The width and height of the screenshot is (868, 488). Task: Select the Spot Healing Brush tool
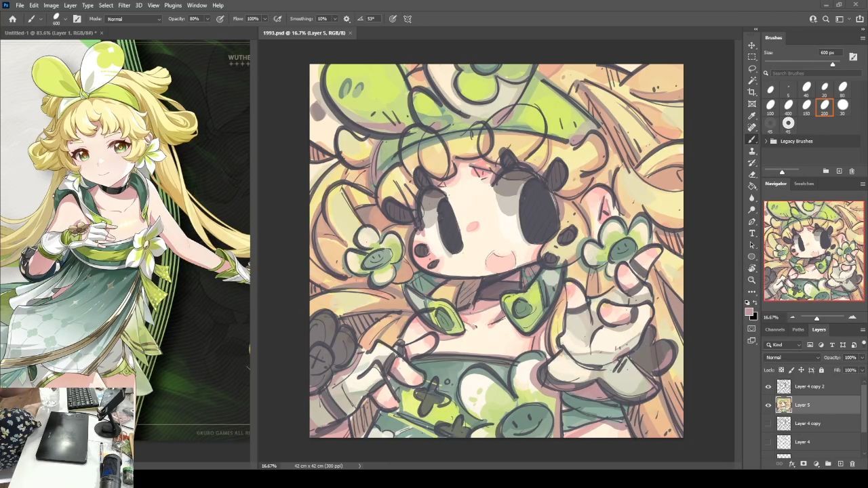click(751, 127)
